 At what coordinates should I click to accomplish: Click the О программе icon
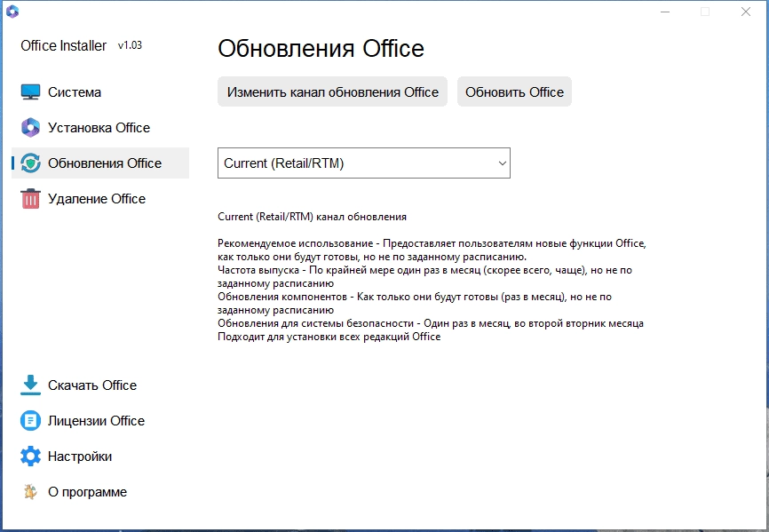pos(30,492)
